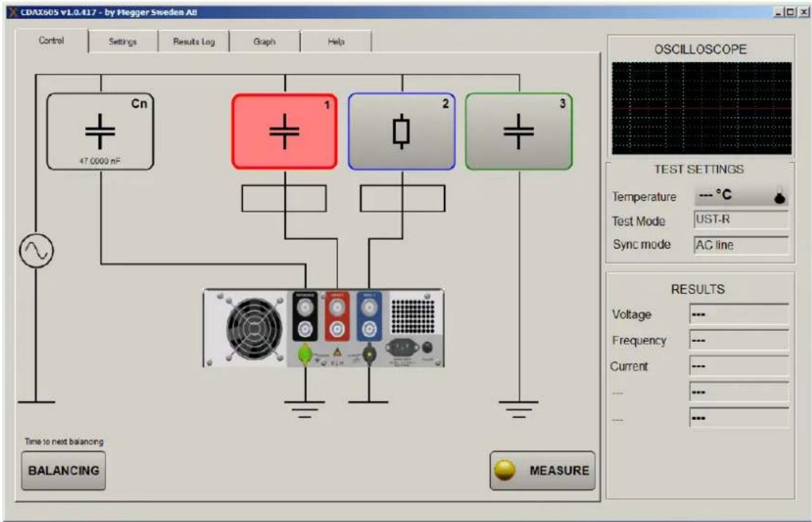Image resolution: width=812 pixels, height=522 pixels.
Task: Click the Current result field
Action: pos(739,366)
